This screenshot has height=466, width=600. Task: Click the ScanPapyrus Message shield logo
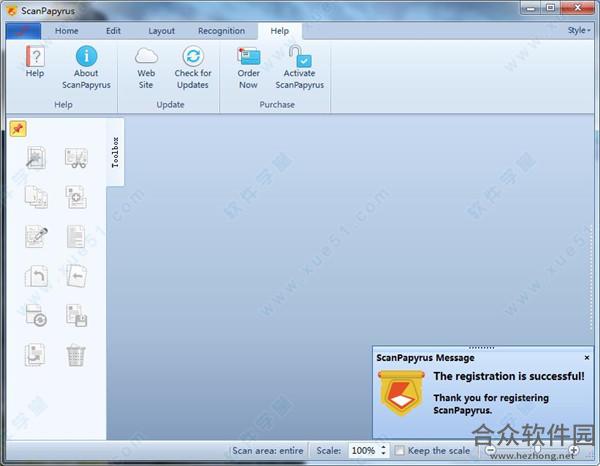coord(401,393)
